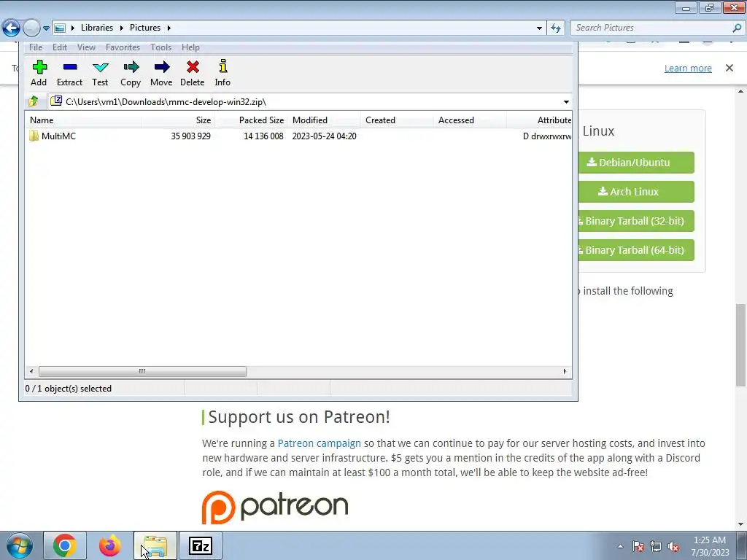Run Test on the archive
This screenshot has height=560, width=747.
(x=100, y=73)
